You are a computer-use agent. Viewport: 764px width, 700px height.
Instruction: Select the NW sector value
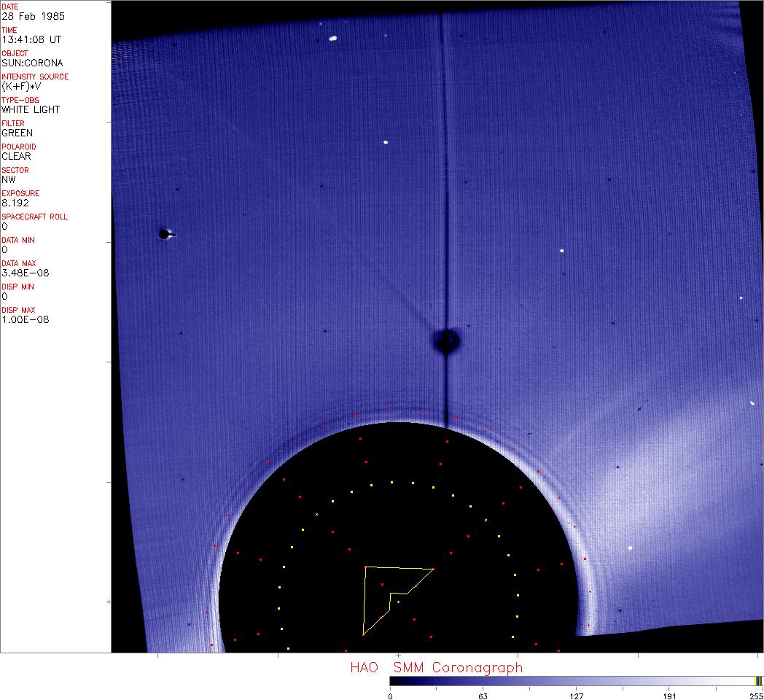[9, 179]
